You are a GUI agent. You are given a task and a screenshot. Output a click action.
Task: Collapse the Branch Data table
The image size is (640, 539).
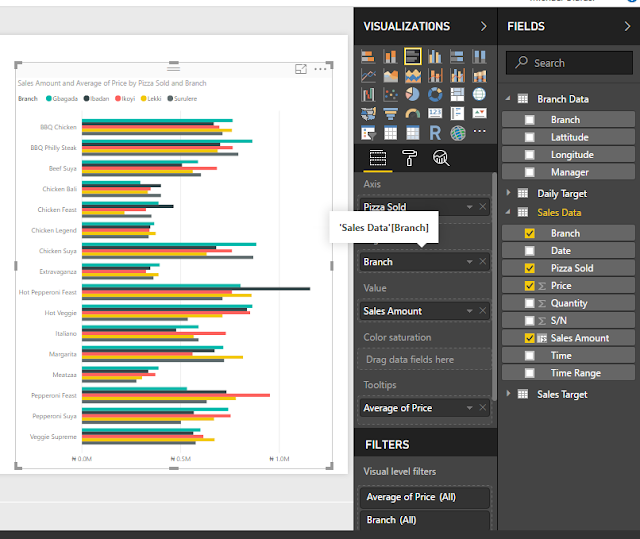(x=508, y=98)
